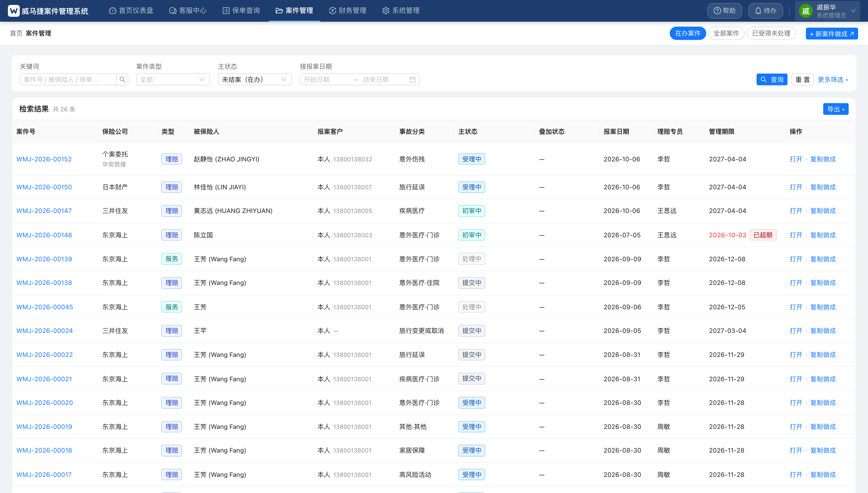Open case link WMJ-2026-00024
Viewport: 868px width, 493px height.
click(44, 331)
